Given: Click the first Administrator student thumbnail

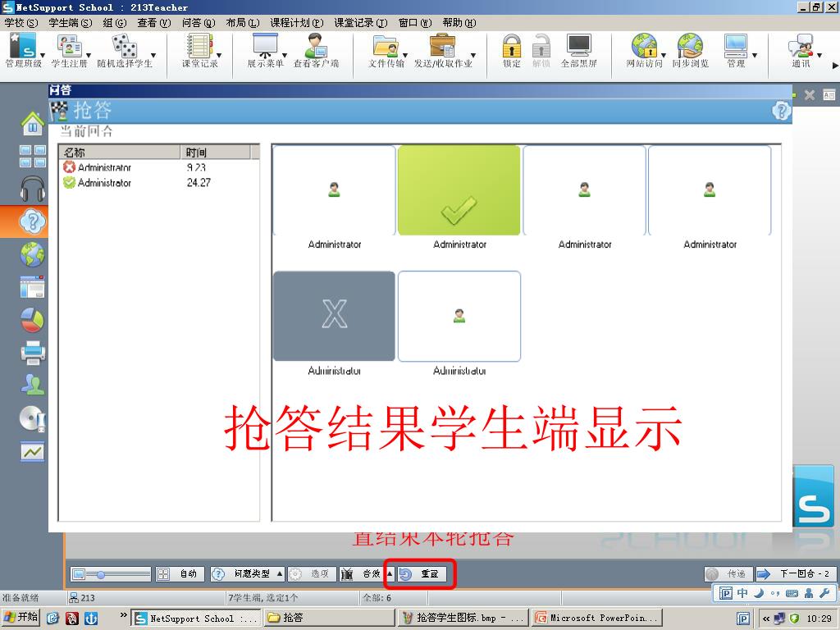Looking at the screenshot, I should [335, 190].
